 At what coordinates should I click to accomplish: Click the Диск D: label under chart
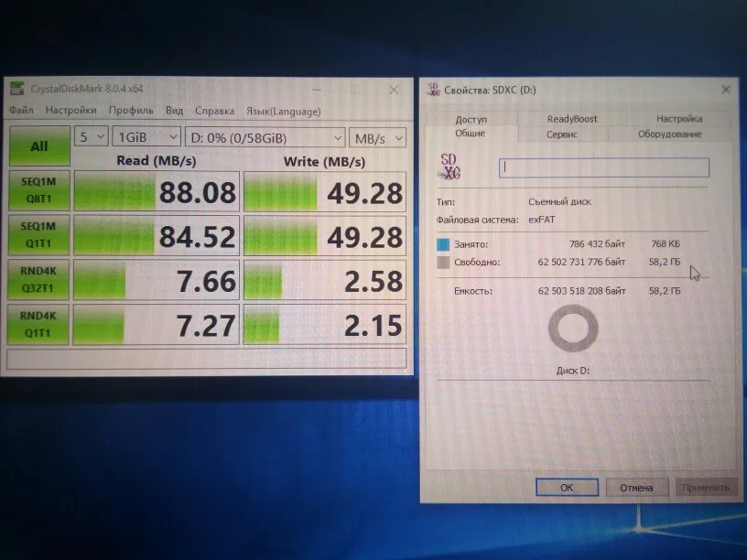point(573,370)
